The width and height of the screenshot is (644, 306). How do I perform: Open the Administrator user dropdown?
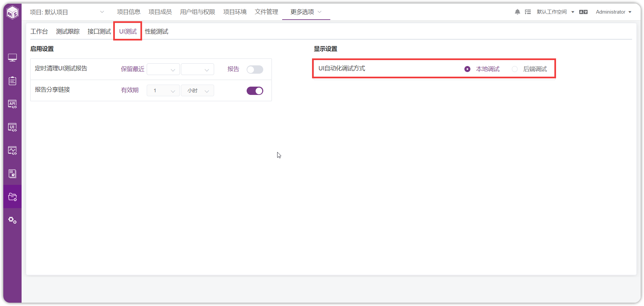(x=613, y=12)
